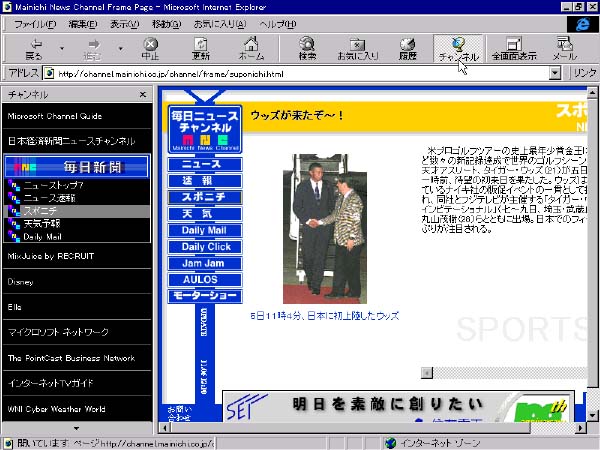This screenshot has height=450, width=600.
Task: Open the お気に入り(A) menu
Action: coord(220,24)
